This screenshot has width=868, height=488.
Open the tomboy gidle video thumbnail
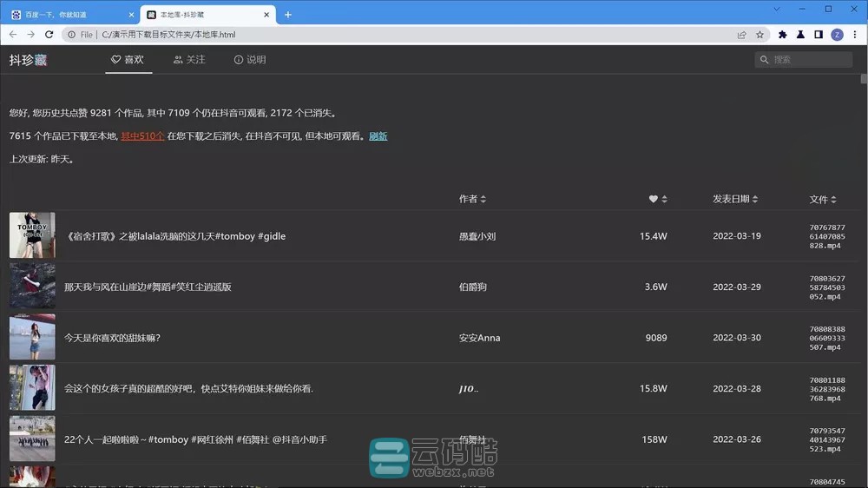coord(32,235)
